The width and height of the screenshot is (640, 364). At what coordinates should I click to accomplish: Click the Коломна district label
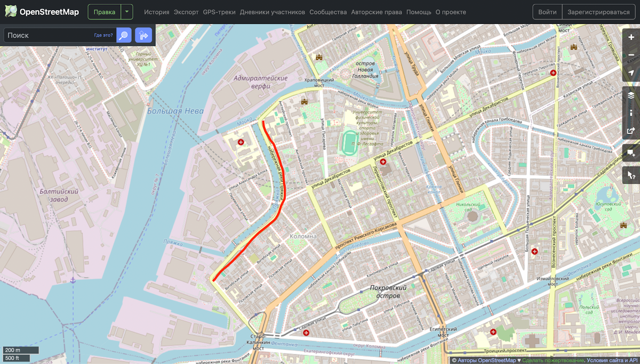coord(303,236)
